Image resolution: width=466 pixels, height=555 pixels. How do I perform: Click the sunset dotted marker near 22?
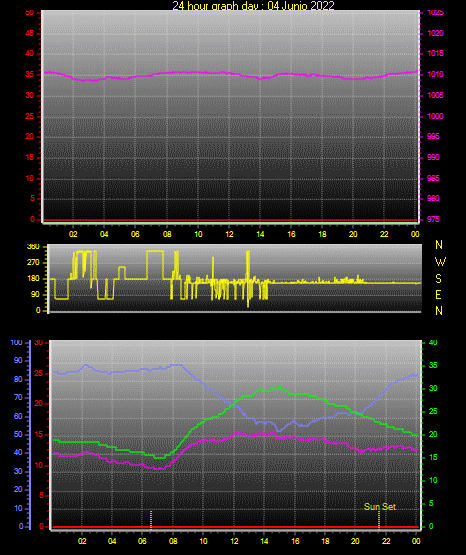(379, 520)
